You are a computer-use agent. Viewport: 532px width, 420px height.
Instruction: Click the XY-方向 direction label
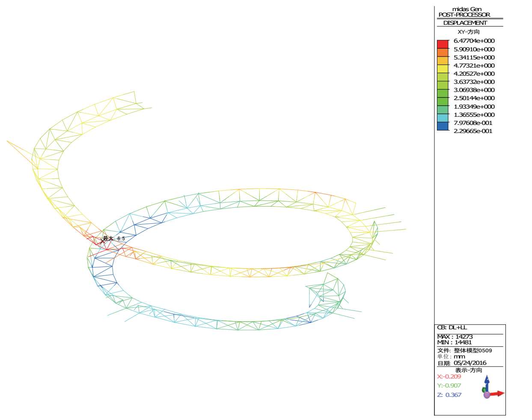468,32
